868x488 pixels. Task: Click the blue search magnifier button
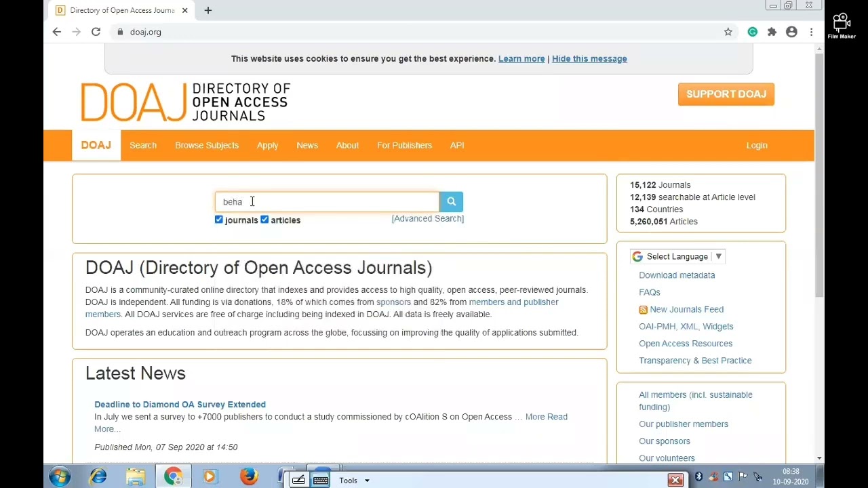point(451,201)
